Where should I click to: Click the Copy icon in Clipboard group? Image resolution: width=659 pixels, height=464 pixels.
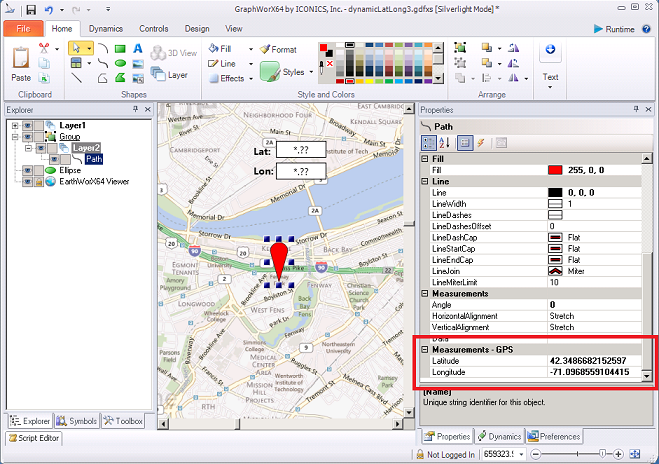[x=44, y=63]
